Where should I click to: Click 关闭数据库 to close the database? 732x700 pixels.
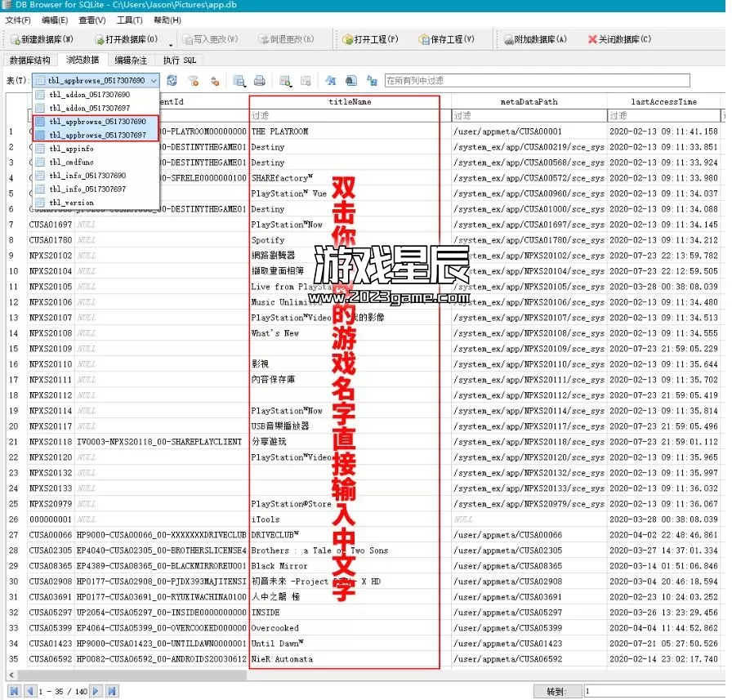pos(619,39)
